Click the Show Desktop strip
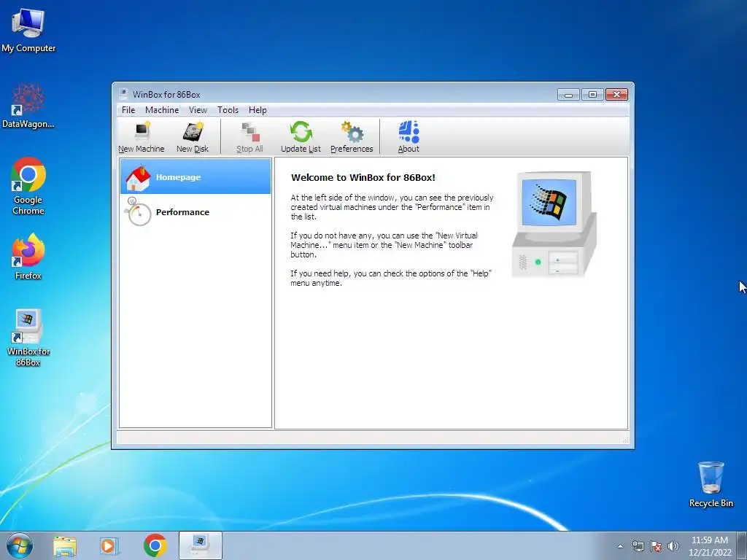The image size is (747, 560). coord(742,545)
